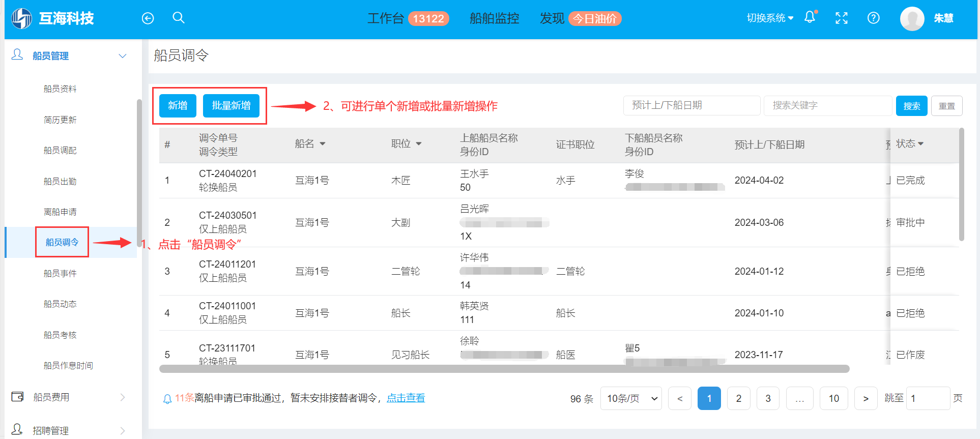Go to the next page arrow

pos(866,398)
